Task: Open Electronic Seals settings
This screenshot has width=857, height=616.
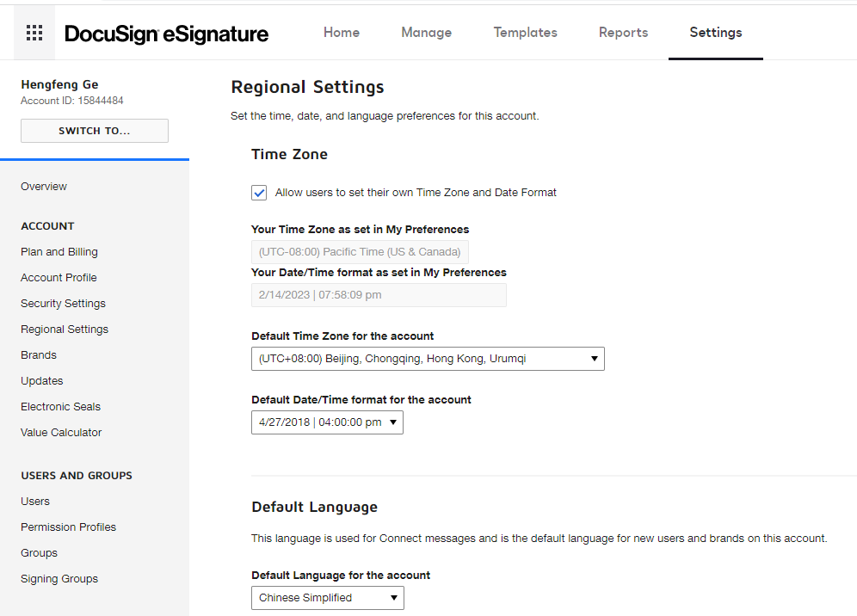Action: (x=60, y=407)
